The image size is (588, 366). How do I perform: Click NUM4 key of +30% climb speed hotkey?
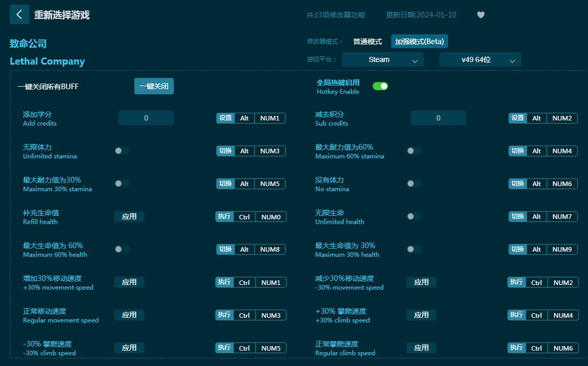click(563, 315)
